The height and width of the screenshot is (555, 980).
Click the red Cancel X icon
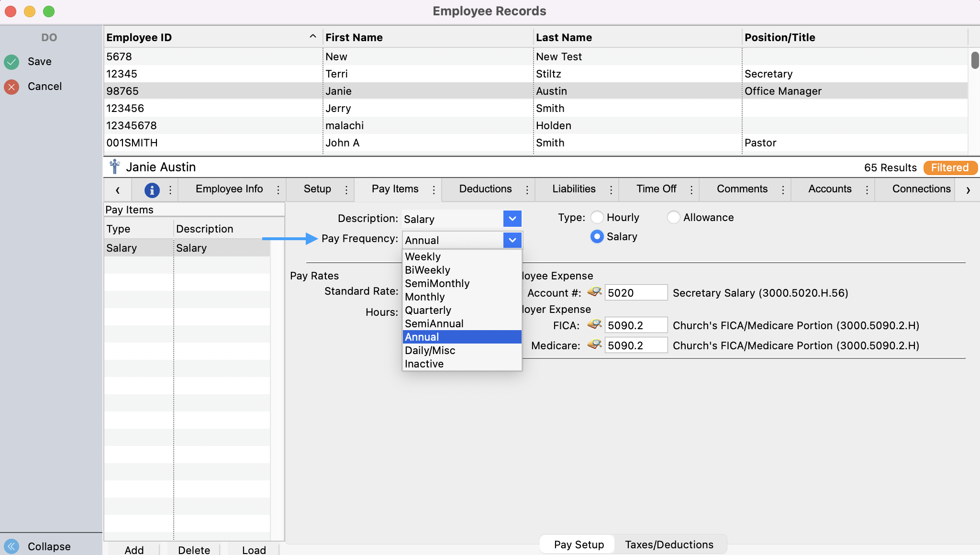[x=11, y=87]
